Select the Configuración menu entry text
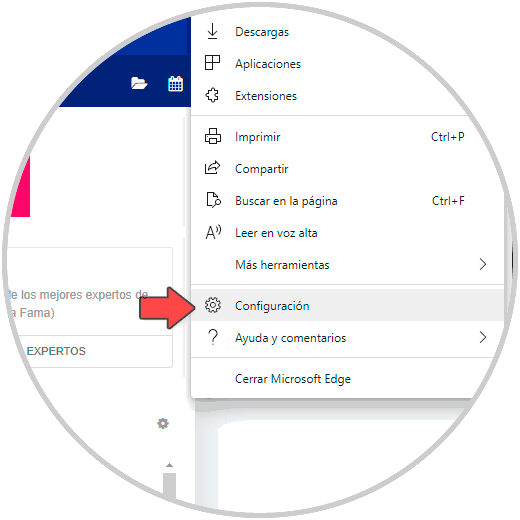Viewport: 520px width, 520px height. pos(272,306)
